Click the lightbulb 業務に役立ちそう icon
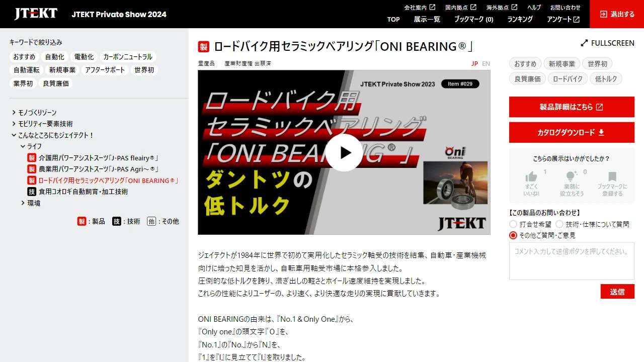 coord(571,176)
